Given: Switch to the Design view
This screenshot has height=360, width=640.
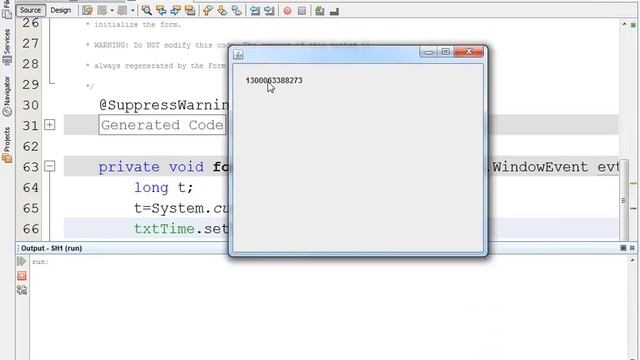Looking at the screenshot, I should pos(60,10).
